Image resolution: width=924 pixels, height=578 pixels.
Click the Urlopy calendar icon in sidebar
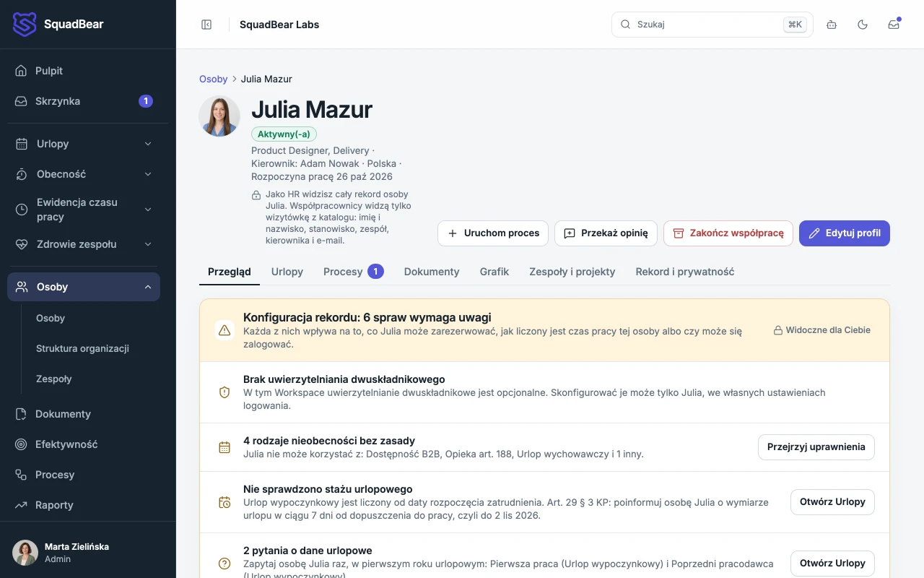22,144
